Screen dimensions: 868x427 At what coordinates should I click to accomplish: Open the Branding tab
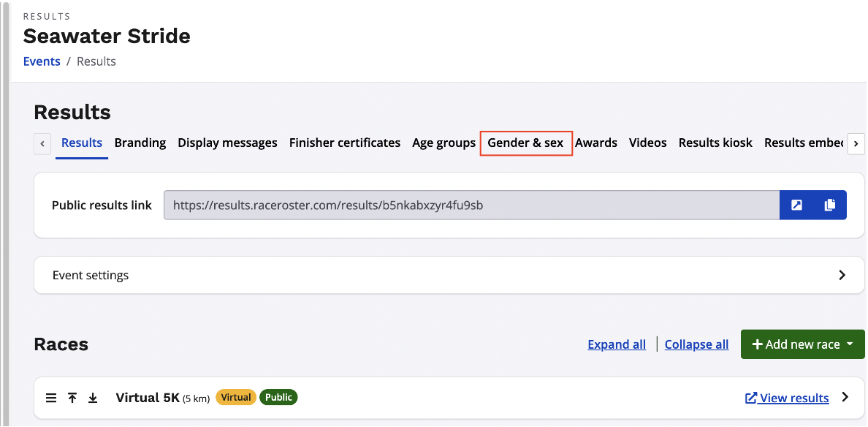point(140,143)
